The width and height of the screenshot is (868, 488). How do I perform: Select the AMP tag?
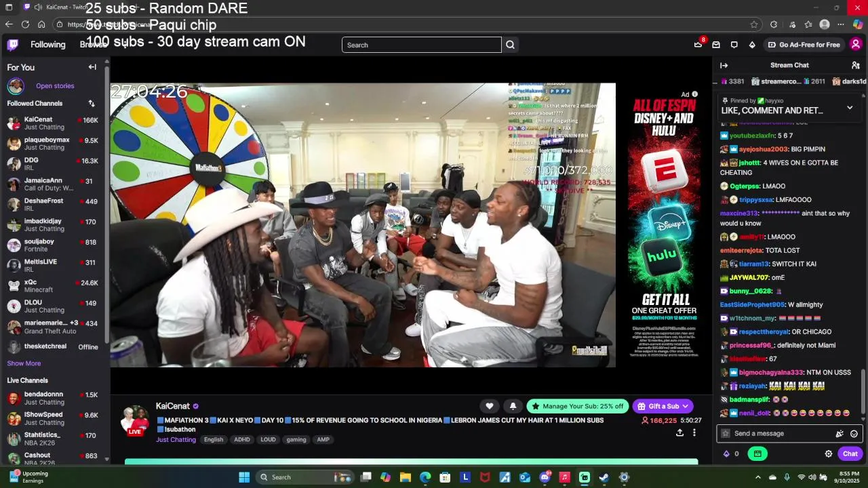323,439
